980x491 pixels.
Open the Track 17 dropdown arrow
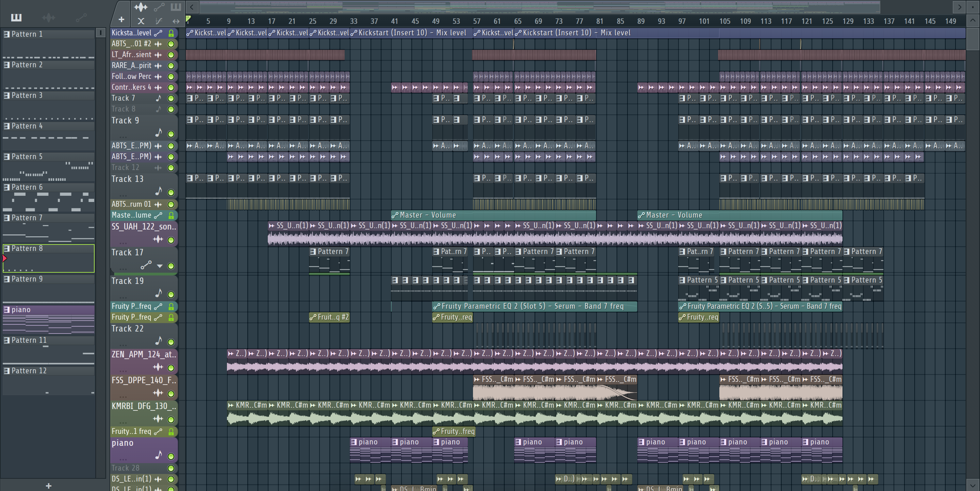(160, 266)
